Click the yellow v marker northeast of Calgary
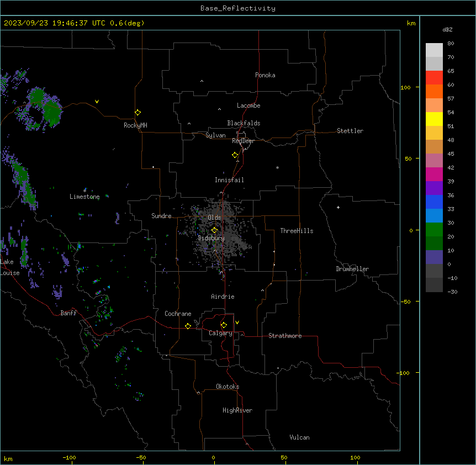Screen dimensions: 476x465 237,323
